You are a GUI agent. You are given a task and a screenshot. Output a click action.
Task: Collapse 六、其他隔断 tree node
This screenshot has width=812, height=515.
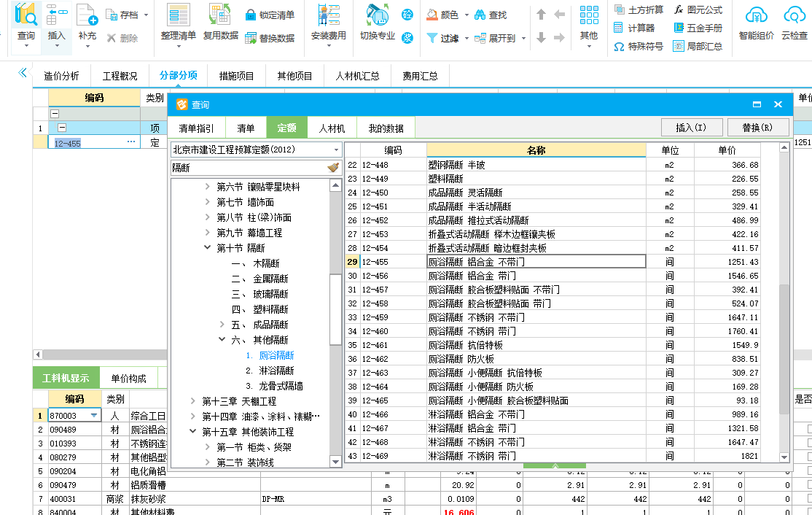(222, 339)
